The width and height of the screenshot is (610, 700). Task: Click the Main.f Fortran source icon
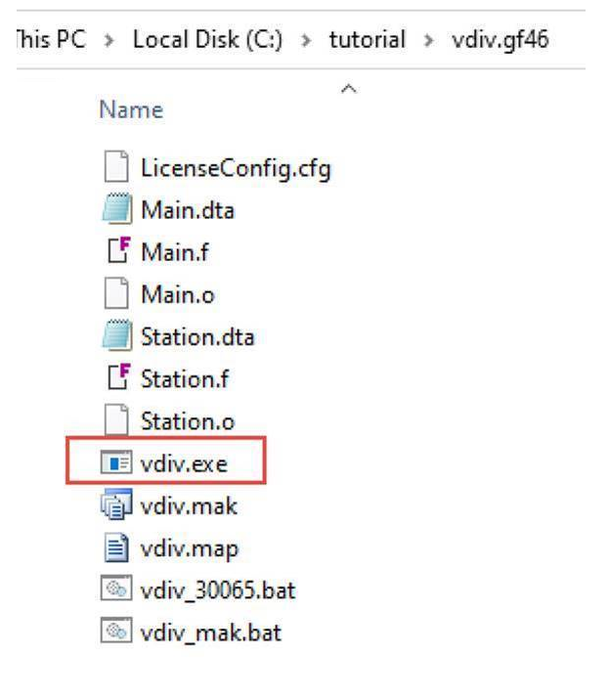(x=117, y=252)
